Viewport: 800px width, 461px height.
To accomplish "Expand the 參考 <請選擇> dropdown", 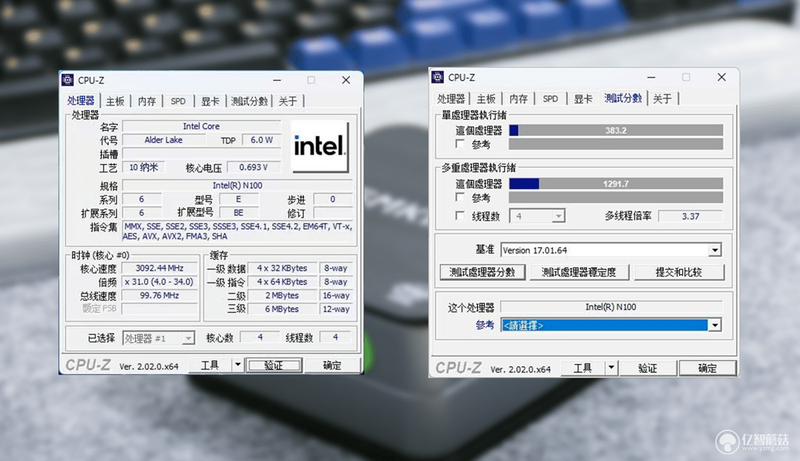I will (x=611, y=325).
